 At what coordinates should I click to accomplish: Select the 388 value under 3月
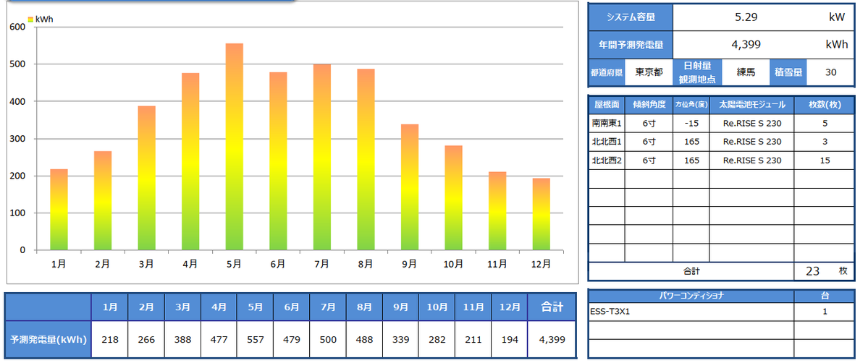pos(182,339)
